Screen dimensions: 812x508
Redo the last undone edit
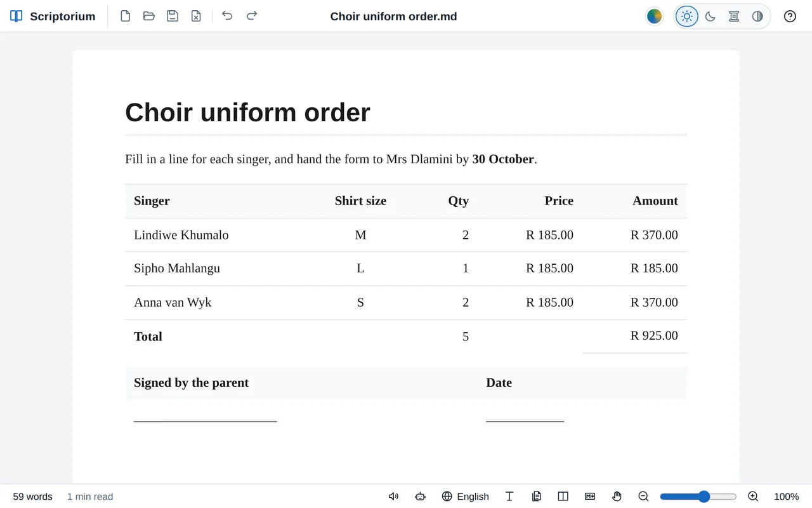pos(252,16)
